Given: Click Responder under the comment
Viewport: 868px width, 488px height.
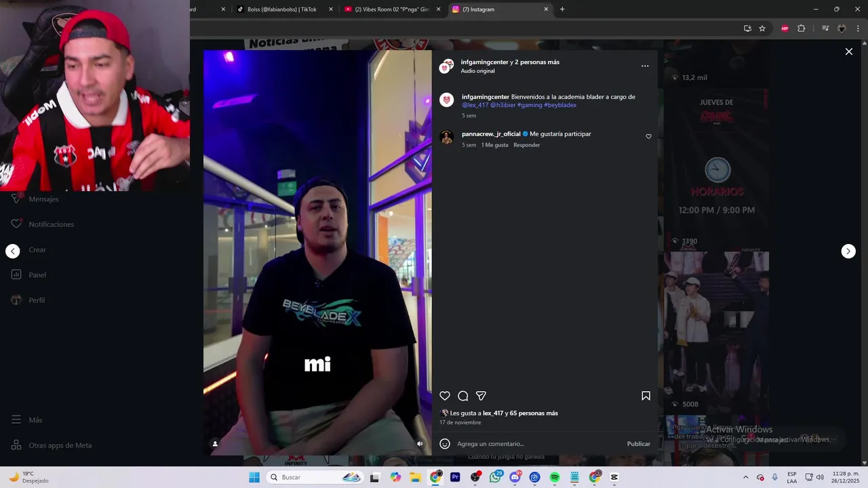Looking at the screenshot, I should pyautogui.click(x=527, y=145).
